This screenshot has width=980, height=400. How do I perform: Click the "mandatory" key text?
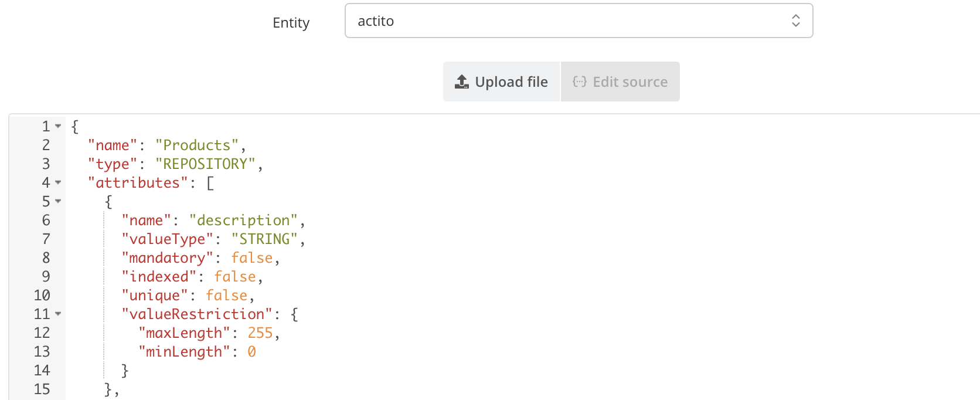(x=168, y=257)
